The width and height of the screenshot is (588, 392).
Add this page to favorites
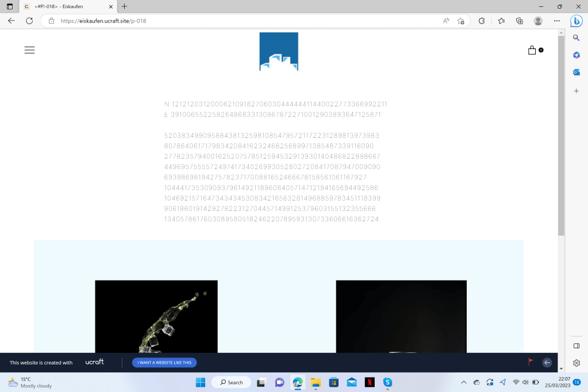pos(460,21)
